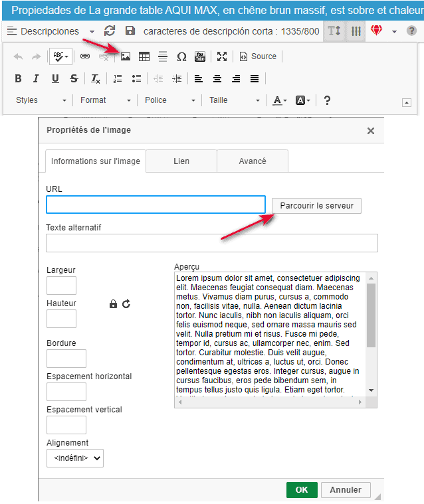The width and height of the screenshot is (424, 504).
Task: Open the Alignement dropdown
Action: [75, 458]
